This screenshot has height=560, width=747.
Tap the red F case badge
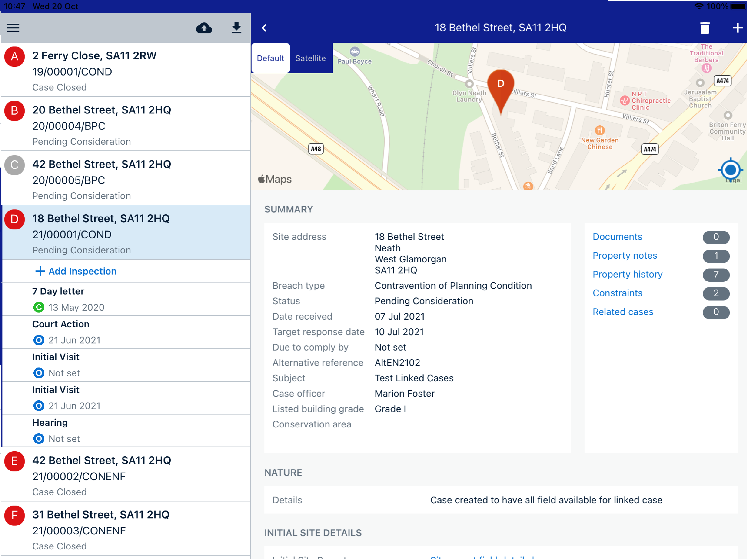[14, 516]
